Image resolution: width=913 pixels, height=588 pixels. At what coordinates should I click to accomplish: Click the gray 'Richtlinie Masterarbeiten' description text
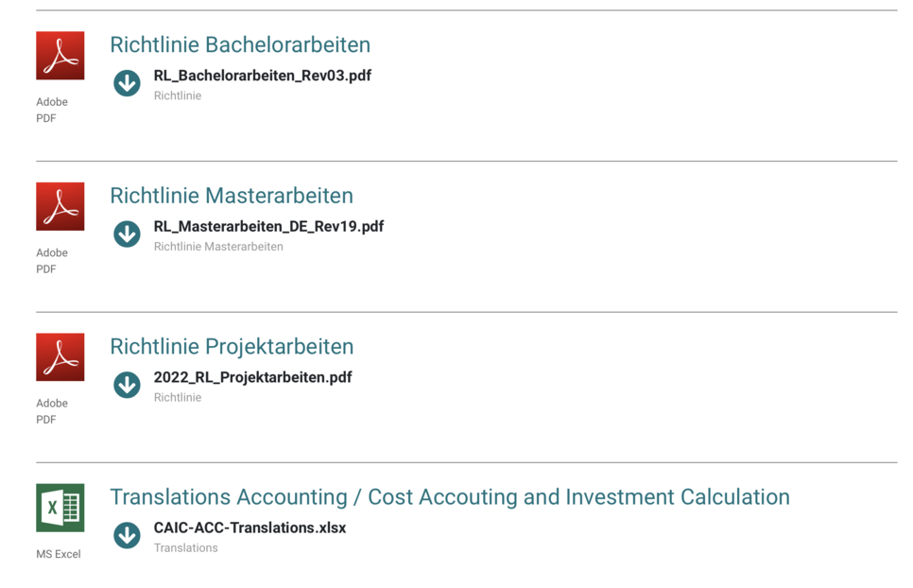(218, 247)
